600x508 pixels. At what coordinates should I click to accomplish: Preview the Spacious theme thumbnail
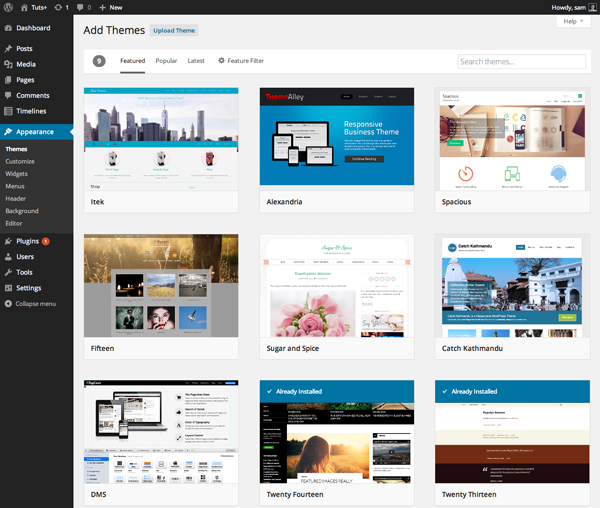pyautogui.click(x=512, y=139)
